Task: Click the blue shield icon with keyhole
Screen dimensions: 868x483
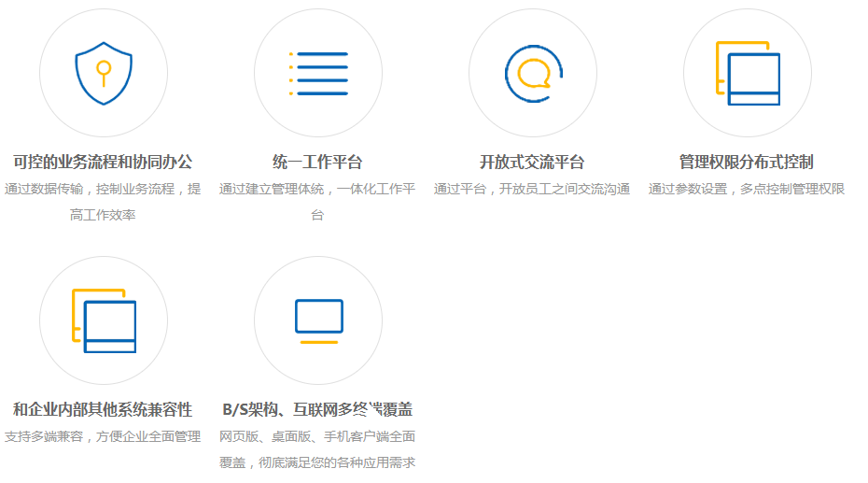Action: (103, 73)
